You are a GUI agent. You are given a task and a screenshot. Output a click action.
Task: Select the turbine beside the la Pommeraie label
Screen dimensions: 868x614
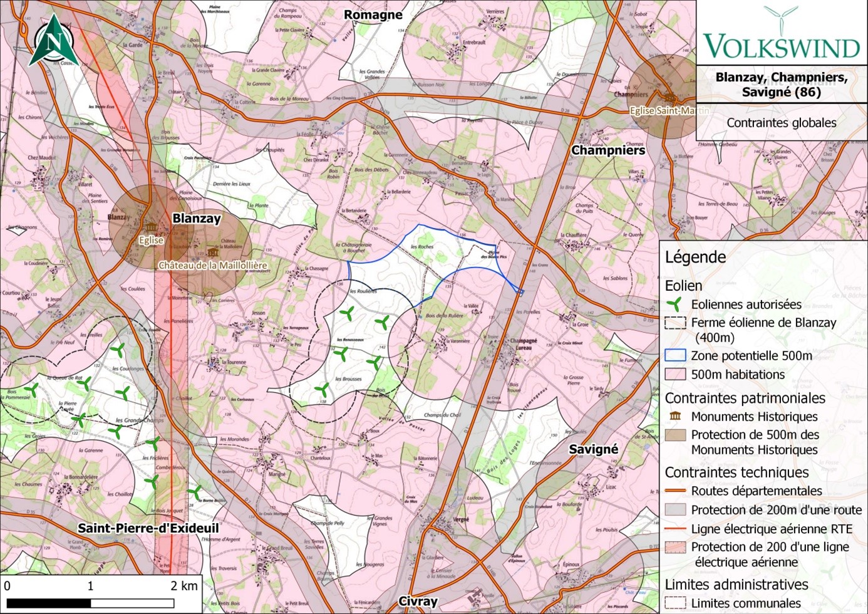(x=31, y=390)
